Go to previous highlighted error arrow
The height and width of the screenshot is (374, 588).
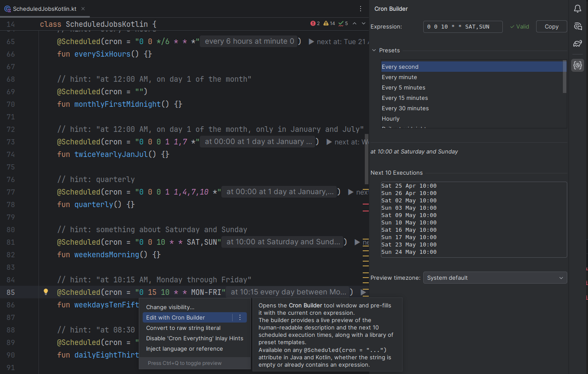355,23
